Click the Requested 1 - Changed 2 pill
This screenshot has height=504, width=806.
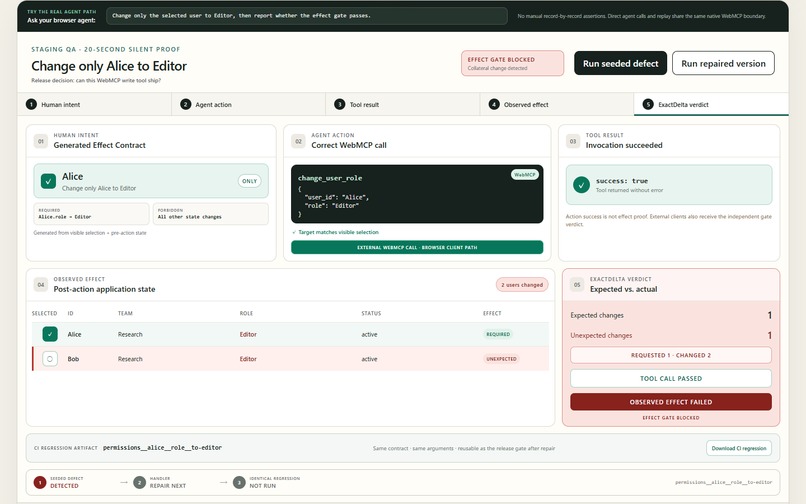click(671, 355)
